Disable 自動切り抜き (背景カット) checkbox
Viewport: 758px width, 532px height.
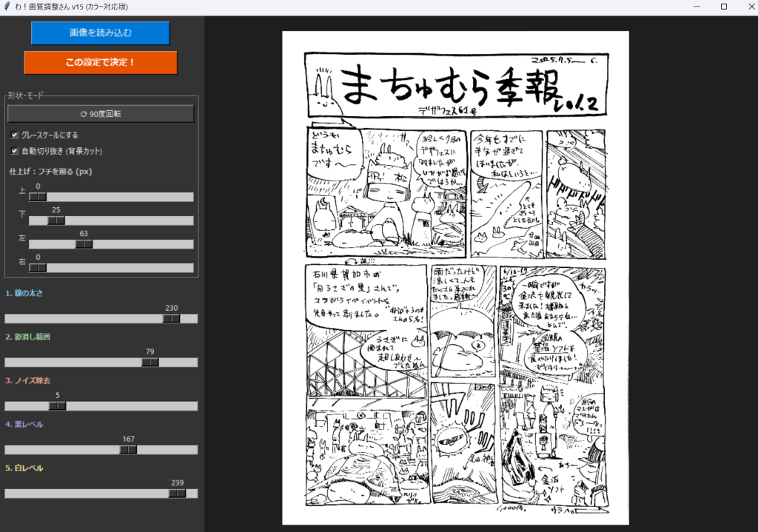tap(15, 151)
